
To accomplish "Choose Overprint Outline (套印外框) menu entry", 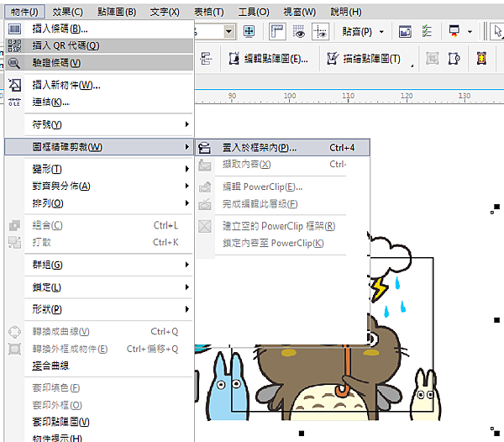I will tap(57, 405).
